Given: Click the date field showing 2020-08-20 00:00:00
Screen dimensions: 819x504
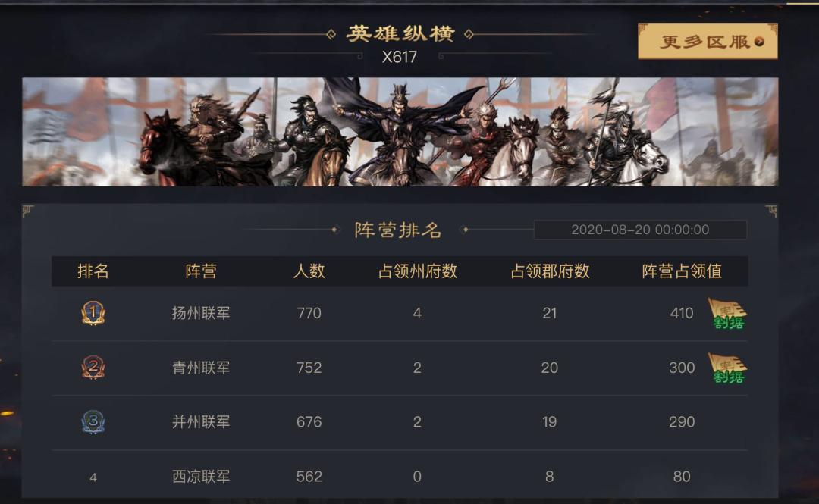Looking at the screenshot, I should (640, 230).
